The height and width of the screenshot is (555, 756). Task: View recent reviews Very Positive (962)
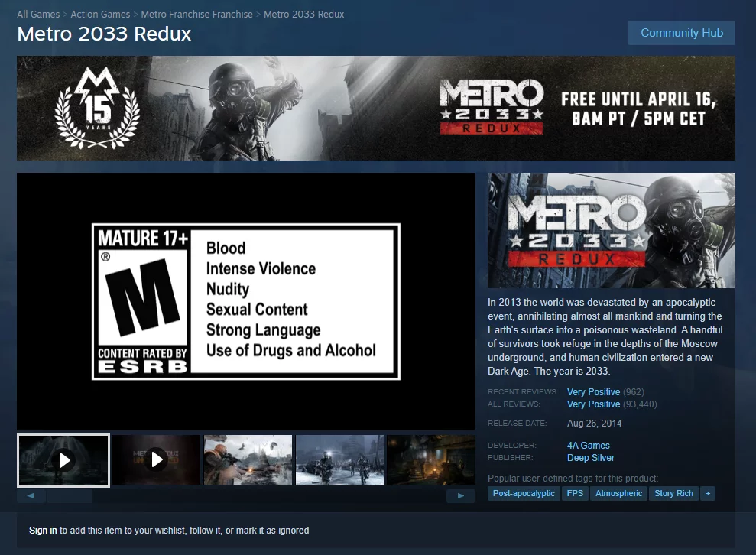[605, 392]
